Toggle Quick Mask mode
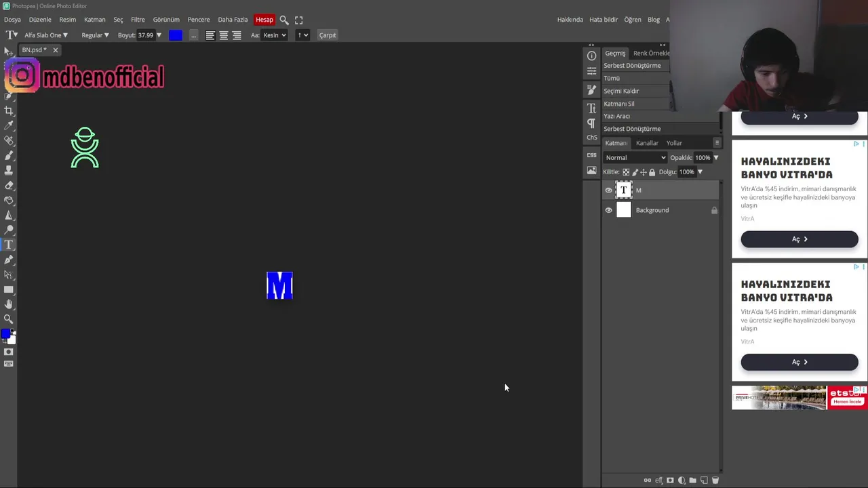Screen dimensions: 868x488 pyautogui.click(x=9, y=352)
